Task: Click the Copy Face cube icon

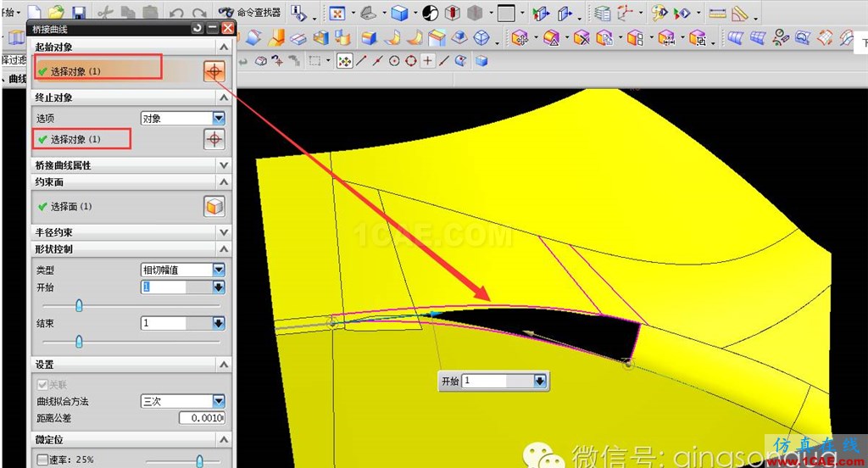Action: pos(604,37)
